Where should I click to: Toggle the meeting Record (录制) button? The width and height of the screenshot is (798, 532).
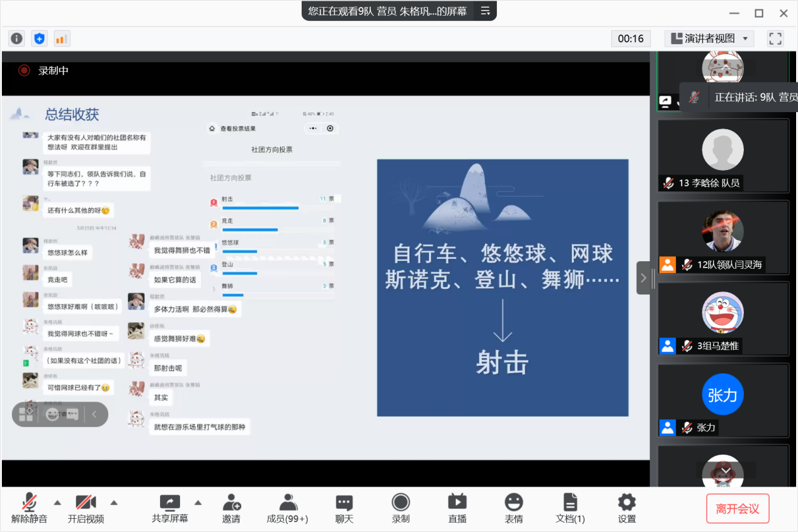pos(401,508)
